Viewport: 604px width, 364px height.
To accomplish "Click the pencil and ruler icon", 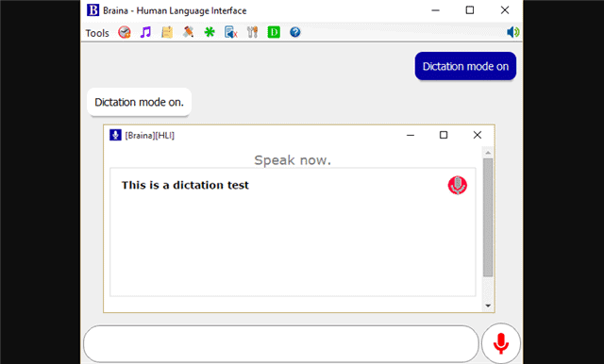I will click(188, 32).
